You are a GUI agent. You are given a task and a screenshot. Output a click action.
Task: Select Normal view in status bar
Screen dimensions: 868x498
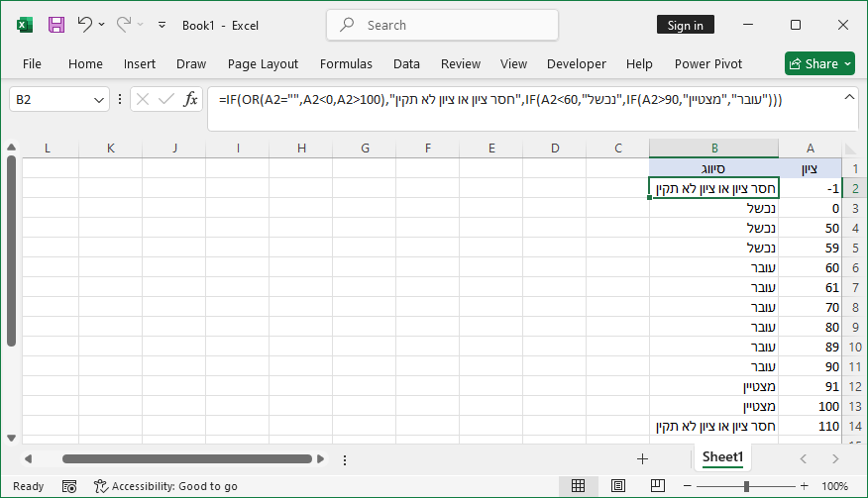click(578, 486)
